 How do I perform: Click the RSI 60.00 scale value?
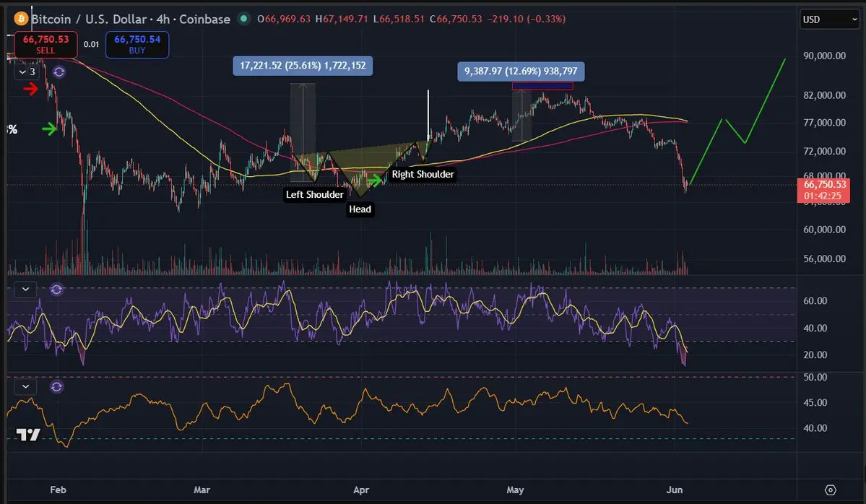815,301
